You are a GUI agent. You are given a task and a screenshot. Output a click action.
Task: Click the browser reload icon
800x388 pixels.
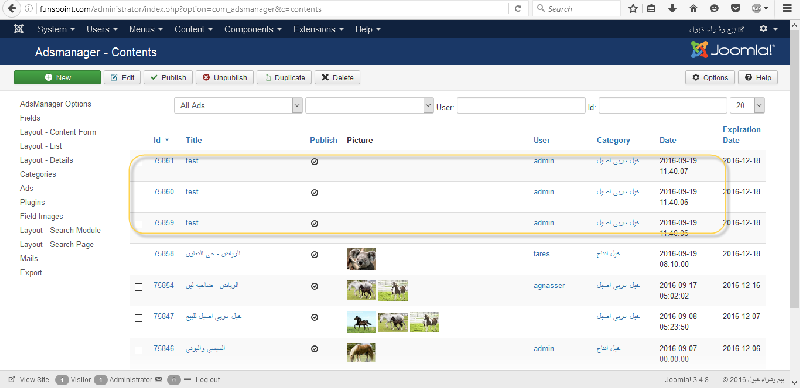coord(518,9)
